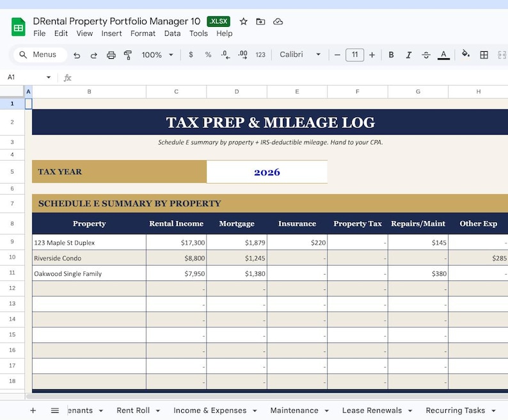
Task: Open the all sheets list
Action: pos(55,410)
